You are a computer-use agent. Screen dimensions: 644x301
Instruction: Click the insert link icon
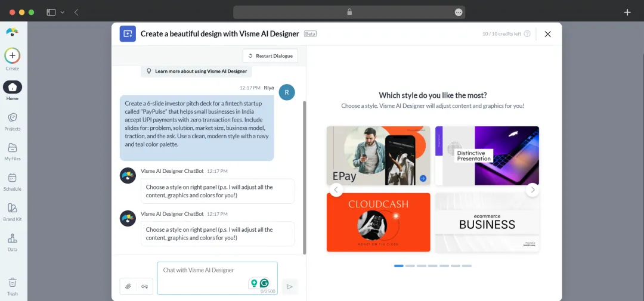tap(144, 286)
